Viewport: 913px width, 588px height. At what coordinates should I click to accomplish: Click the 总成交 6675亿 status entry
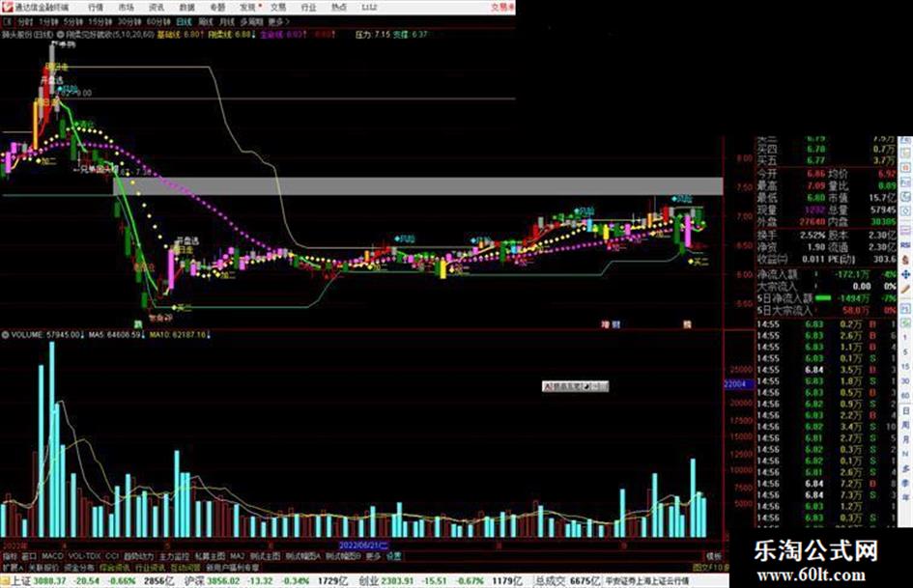coord(568,580)
